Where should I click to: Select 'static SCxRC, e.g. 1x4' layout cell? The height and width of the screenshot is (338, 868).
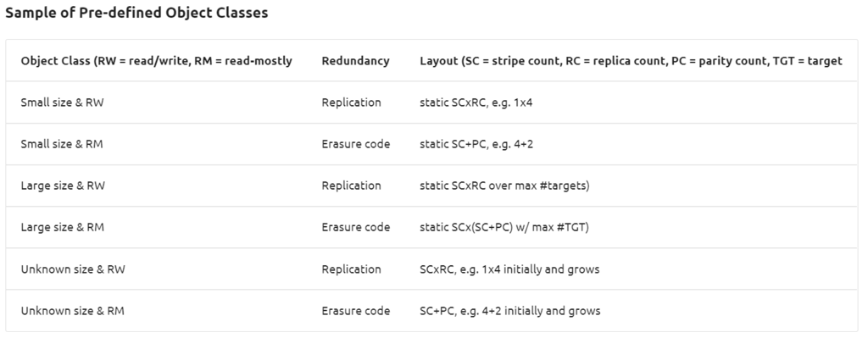click(476, 103)
